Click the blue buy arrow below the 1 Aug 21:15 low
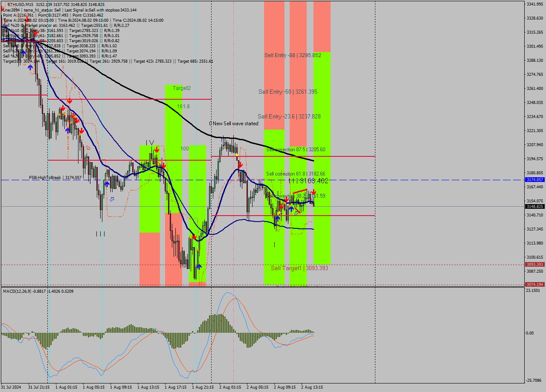The width and height of the screenshot is (546, 392). coord(199,266)
